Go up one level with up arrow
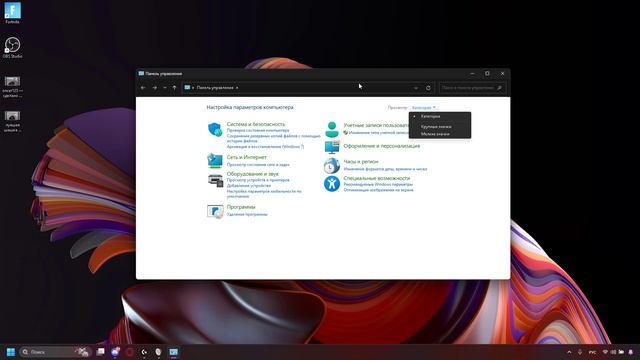Screen dimensions: 640x360 pyautogui.click(x=174, y=88)
